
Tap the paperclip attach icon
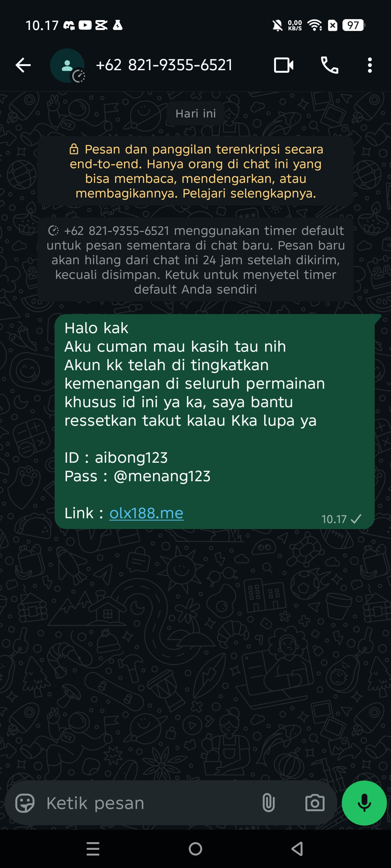(x=268, y=803)
